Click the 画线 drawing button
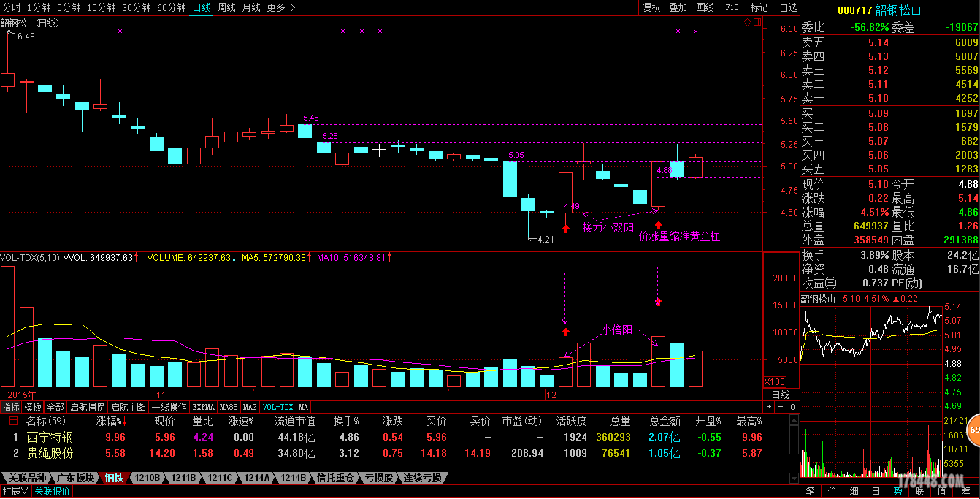The width and height of the screenshot is (980, 499). pyautogui.click(x=705, y=7)
